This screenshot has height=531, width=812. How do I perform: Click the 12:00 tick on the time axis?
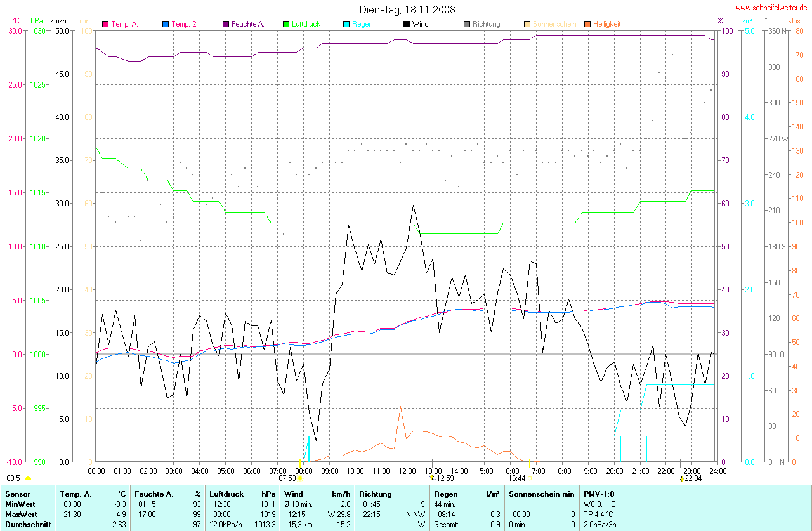click(407, 471)
